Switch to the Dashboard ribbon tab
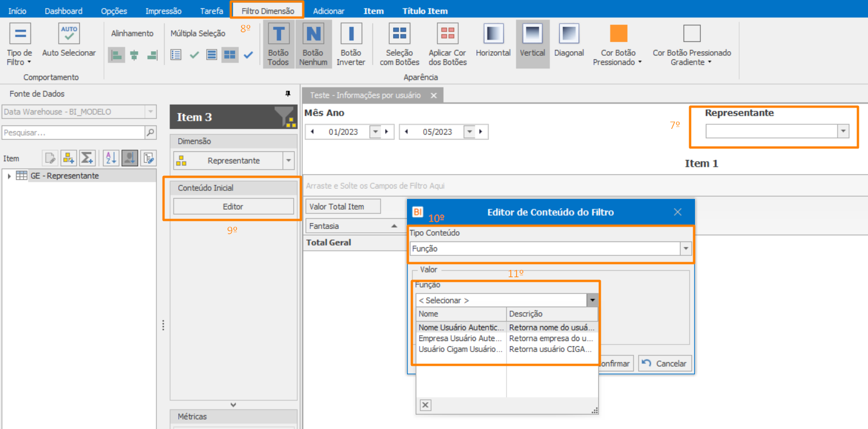Image resolution: width=868 pixels, height=429 pixels. pyautogui.click(x=64, y=11)
